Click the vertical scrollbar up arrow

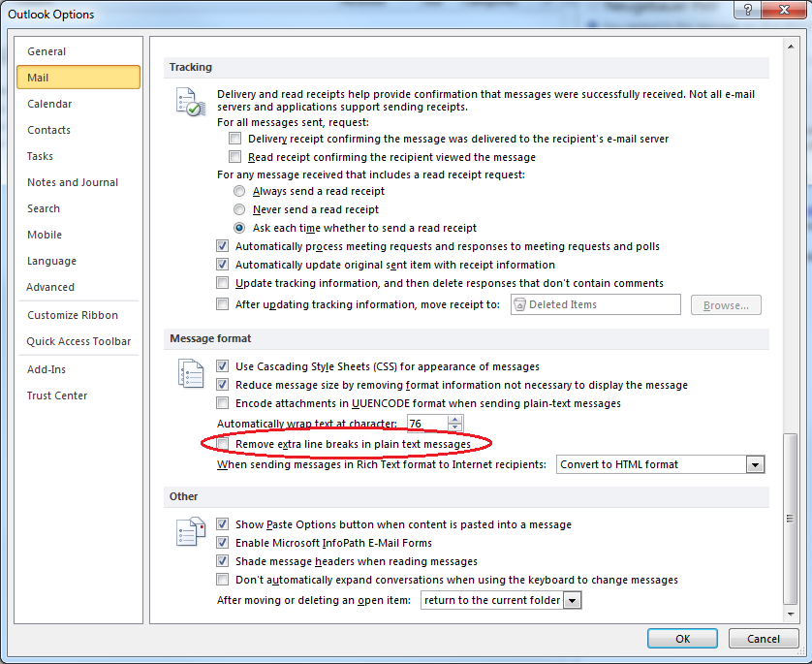791,47
